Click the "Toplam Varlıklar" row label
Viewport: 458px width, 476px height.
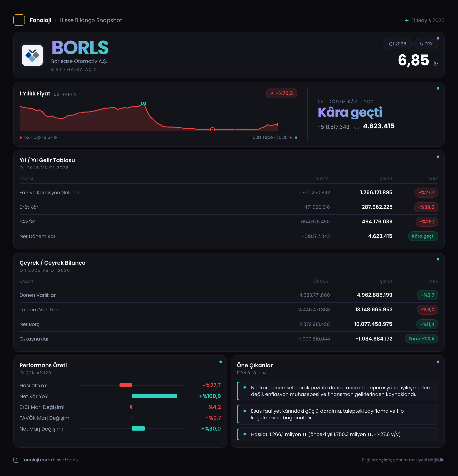coord(39,310)
